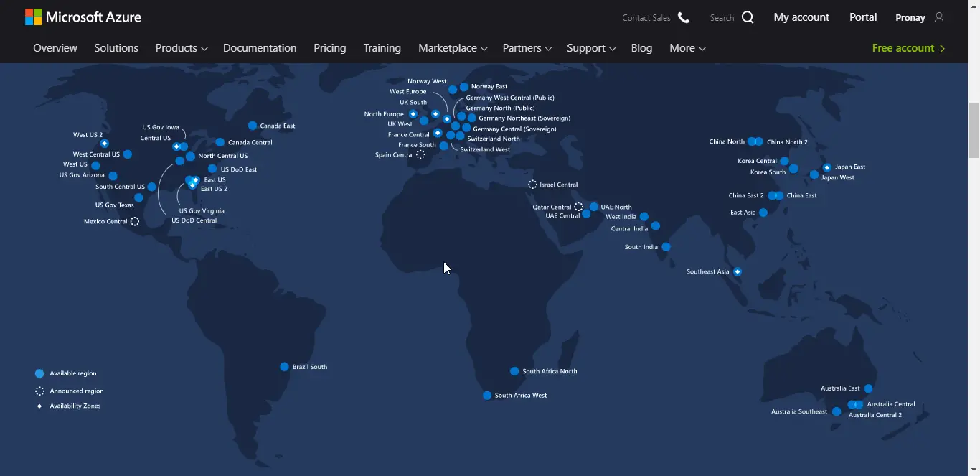Click the Australia Southeast region dot
The width and height of the screenshot is (980, 476).
[x=837, y=411]
